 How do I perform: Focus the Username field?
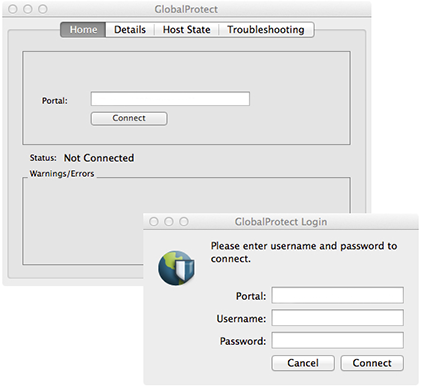click(337, 318)
